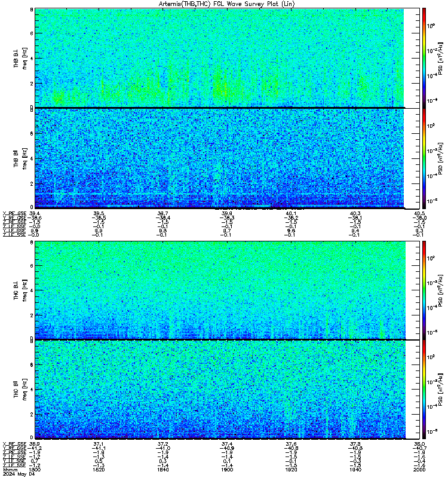Select the THB B-perpendicular freq axis label

point(20,58)
